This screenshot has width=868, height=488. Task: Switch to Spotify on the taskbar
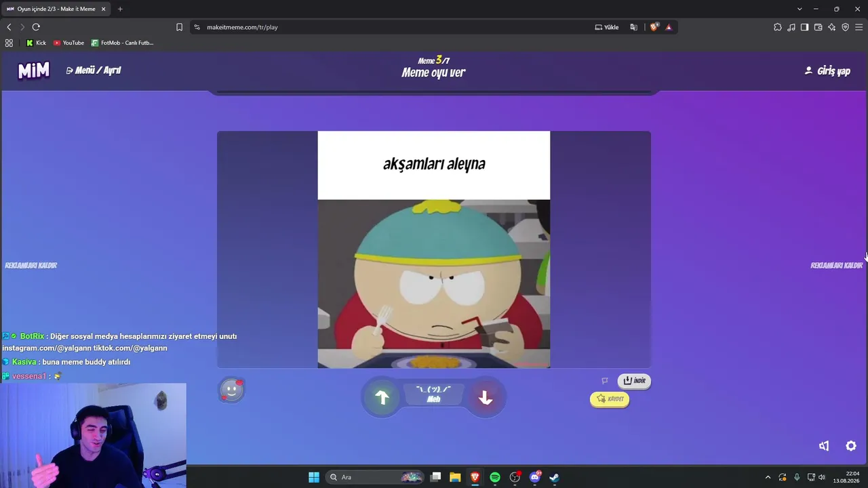click(495, 477)
